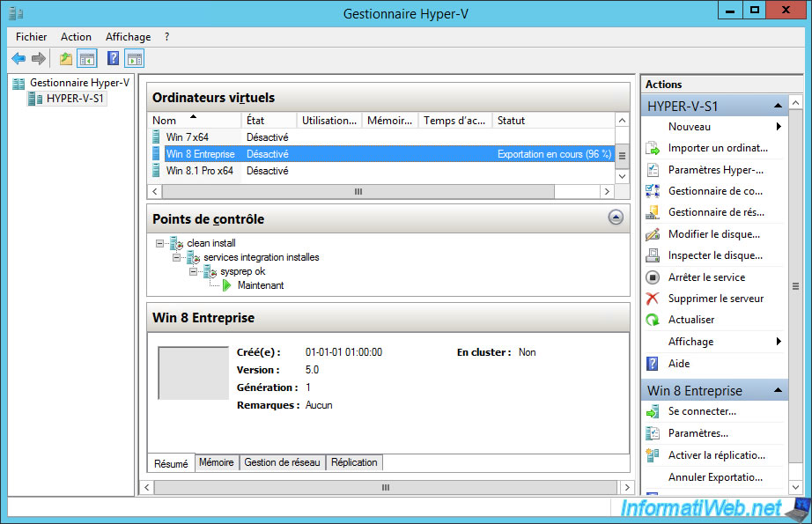Open the Action menu
The width and height of the screenshot is (812, 524).
76,37
